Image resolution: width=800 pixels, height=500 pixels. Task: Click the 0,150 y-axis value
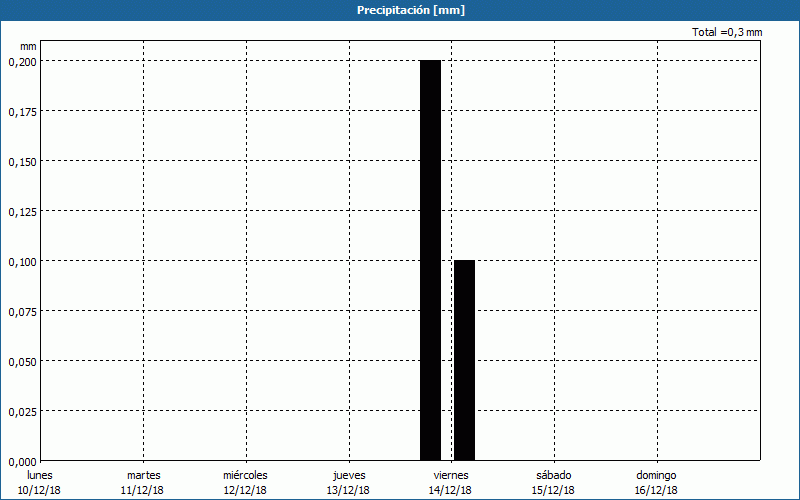[x=22, y=162]
